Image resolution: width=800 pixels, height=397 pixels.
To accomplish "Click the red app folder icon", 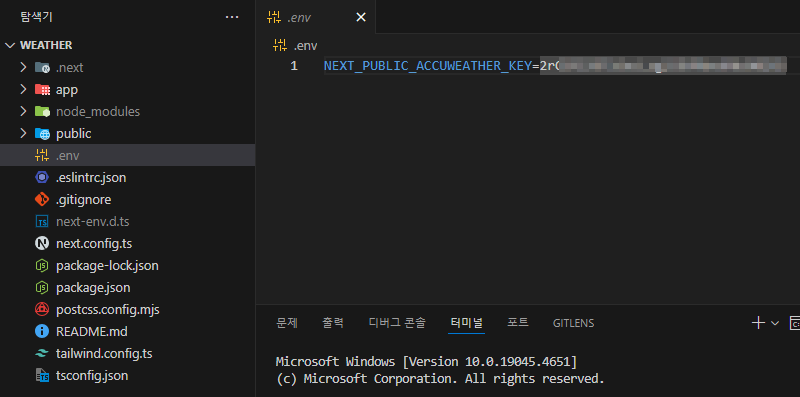I will pos(42,90).
